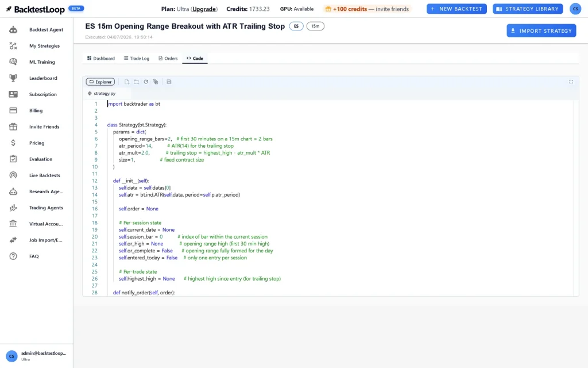The width and height of the screenshot is (588, 368).
Task: Click 'atr_period=14' code line
Action: pyautogui.click(x=176, y=145)
